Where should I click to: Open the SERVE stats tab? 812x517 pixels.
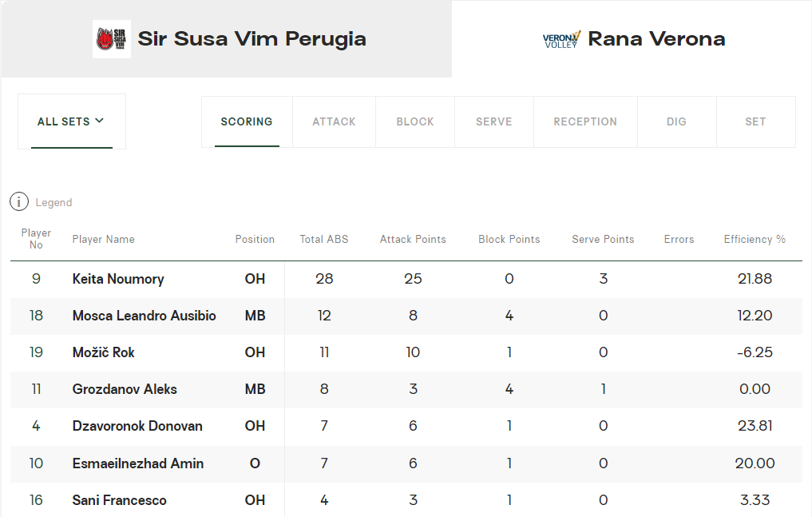(x=493, y=121)
